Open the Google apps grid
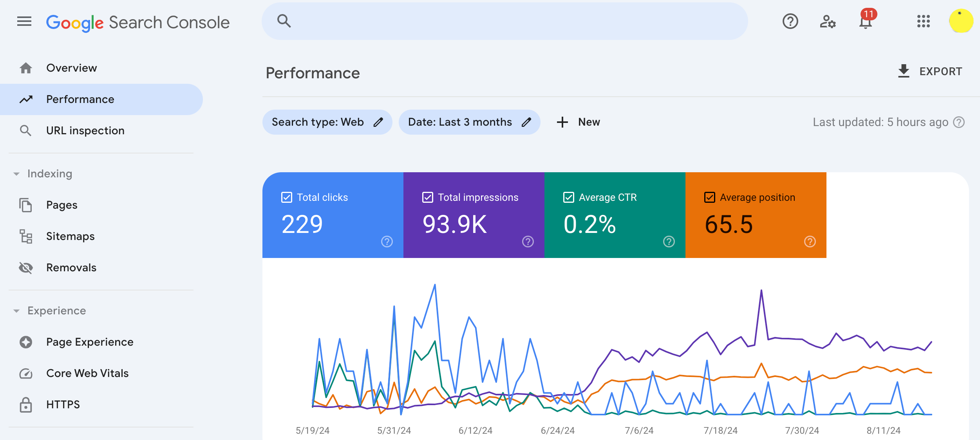The image size is (980, 440). click(x=924, y=22)
